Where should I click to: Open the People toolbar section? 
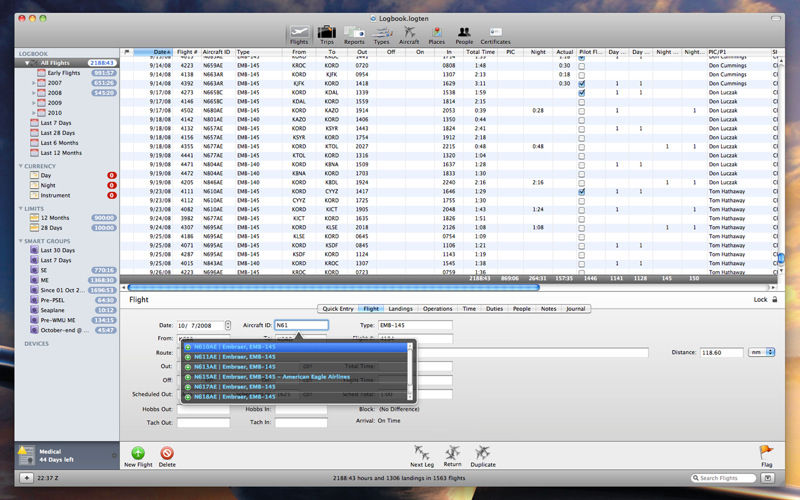[x=464, y=35]
